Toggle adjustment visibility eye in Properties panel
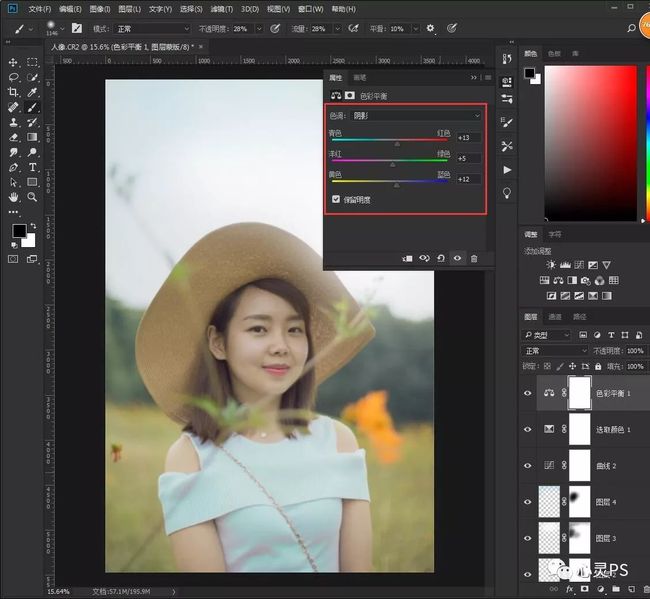The width and height of the screenshot is (650, 599). click(457, 258)
